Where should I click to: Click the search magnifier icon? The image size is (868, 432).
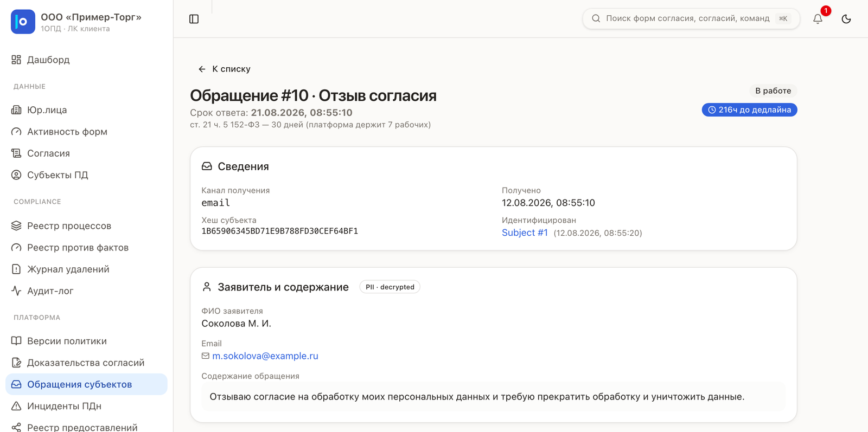tap(596, 18)
